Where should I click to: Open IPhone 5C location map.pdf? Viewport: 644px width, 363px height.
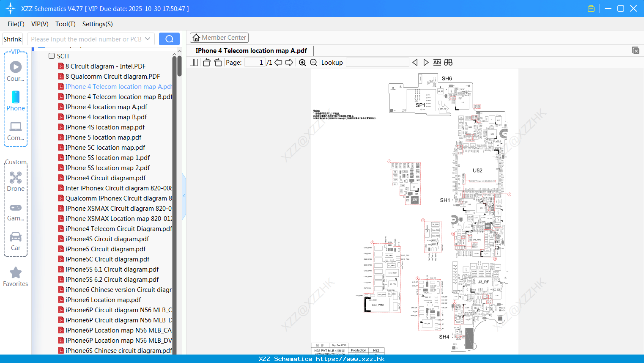click(105, 148)
